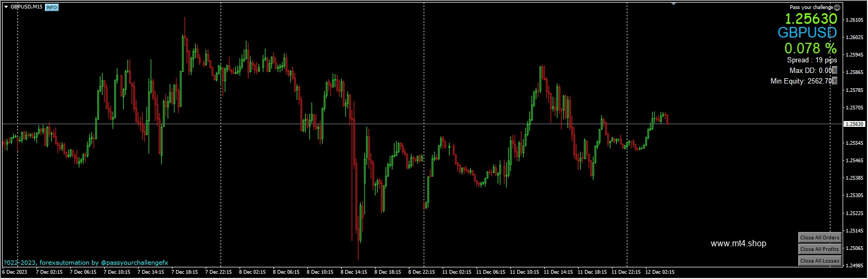868x279 pixels.
Task: Reset Min Equity with its X icon
Action: (x=835, y=81)
